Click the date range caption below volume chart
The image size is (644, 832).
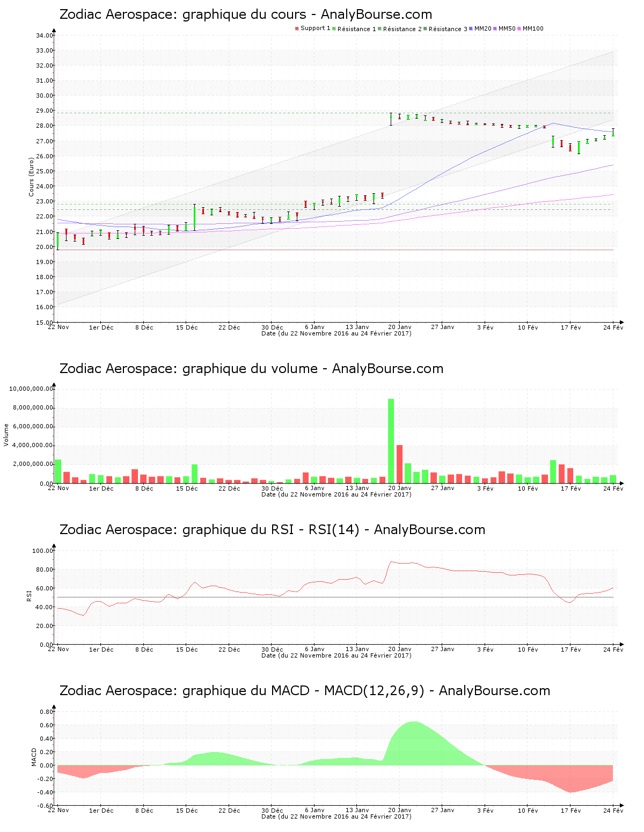click(336, 494)
